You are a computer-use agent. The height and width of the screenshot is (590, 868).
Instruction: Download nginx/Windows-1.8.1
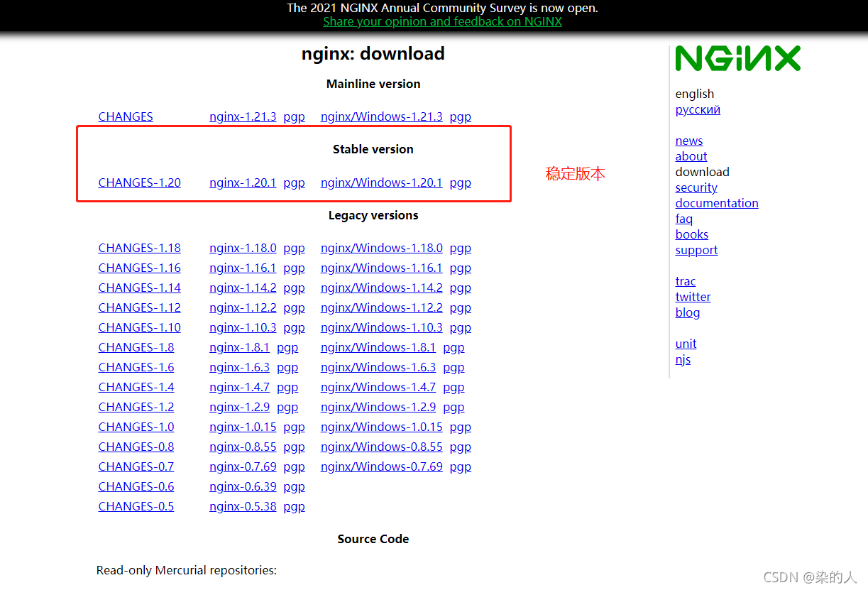[378, 347]
